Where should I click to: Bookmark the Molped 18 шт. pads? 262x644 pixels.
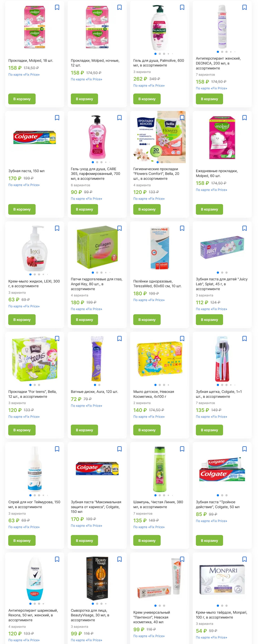(57, 7)
